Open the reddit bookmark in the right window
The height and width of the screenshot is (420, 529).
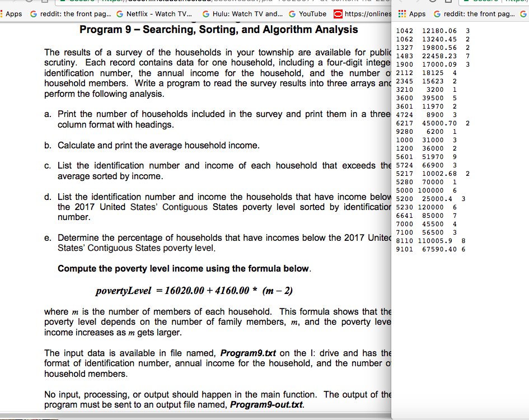473,13
